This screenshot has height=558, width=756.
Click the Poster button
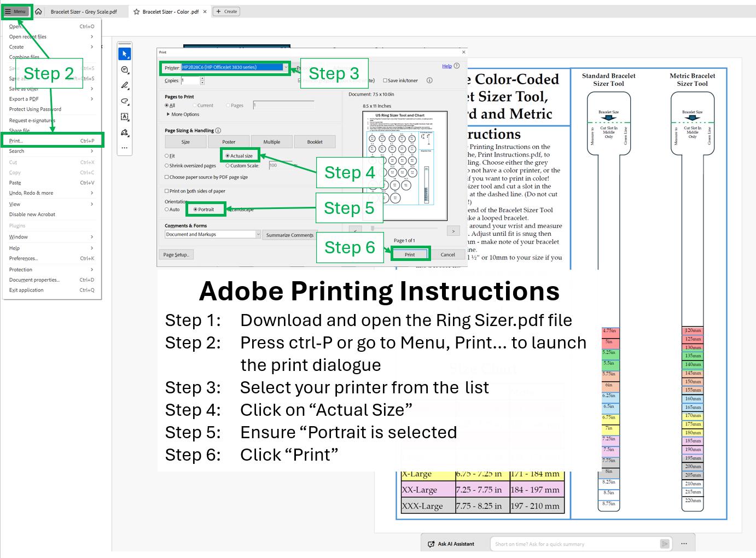(x=229, y=142)
